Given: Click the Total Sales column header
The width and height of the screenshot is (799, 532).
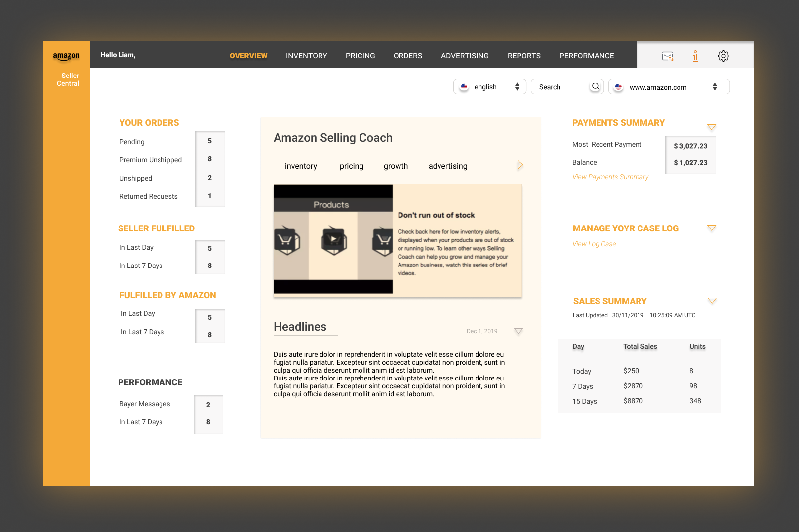Looking at the screenshot, I should click(640, 346).
